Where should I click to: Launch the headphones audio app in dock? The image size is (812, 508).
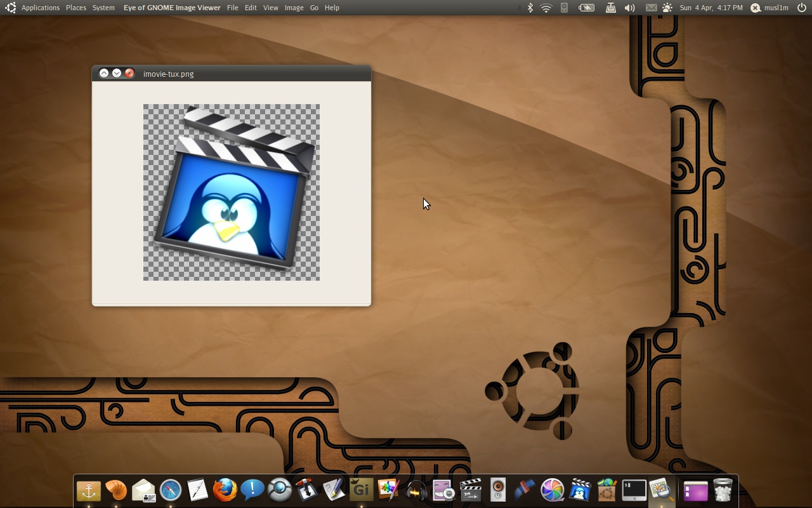click(416, 490)
